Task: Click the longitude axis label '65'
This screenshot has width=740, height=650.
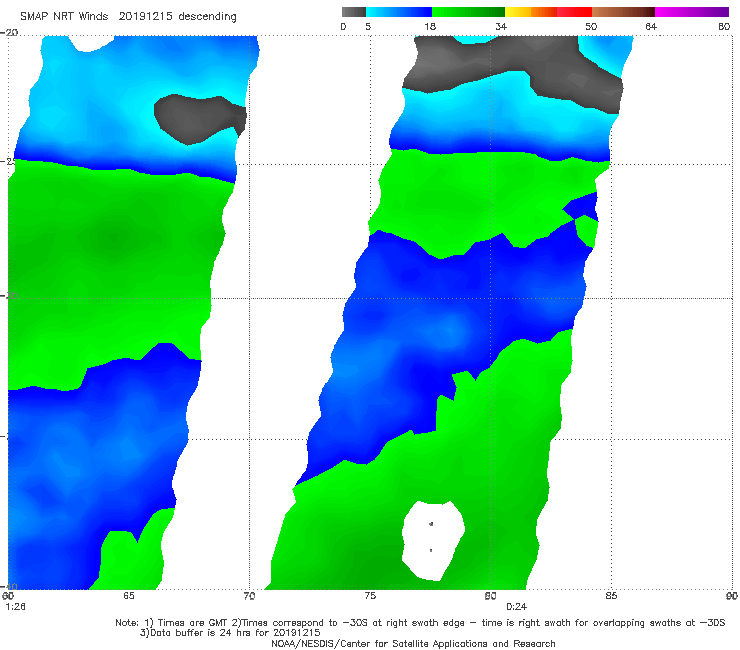Action: 128,596
